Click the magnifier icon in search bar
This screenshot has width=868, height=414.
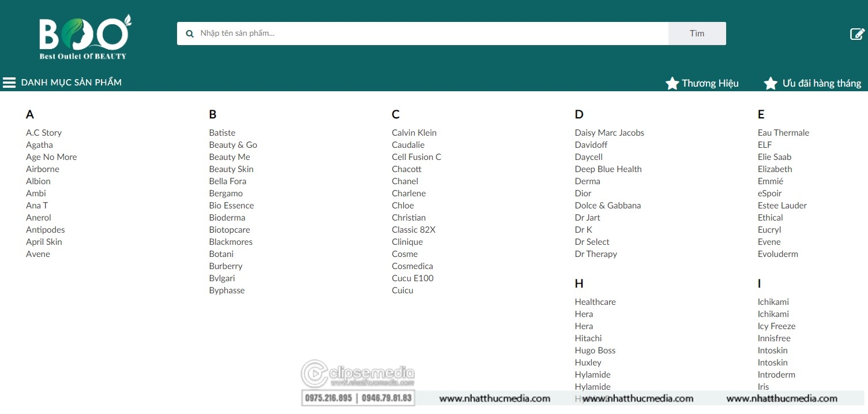point(190,34)
